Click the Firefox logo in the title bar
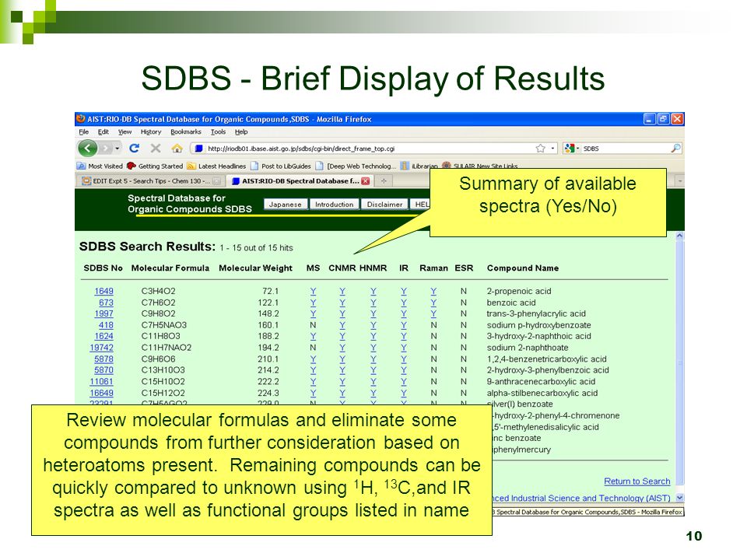The width and height of the screenshot is (747, 560). 82,118
